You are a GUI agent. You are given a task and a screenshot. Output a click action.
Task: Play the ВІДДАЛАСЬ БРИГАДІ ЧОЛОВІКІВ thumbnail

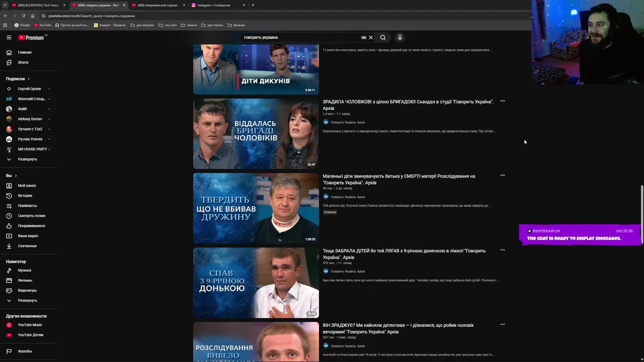(x=256, y=134)
